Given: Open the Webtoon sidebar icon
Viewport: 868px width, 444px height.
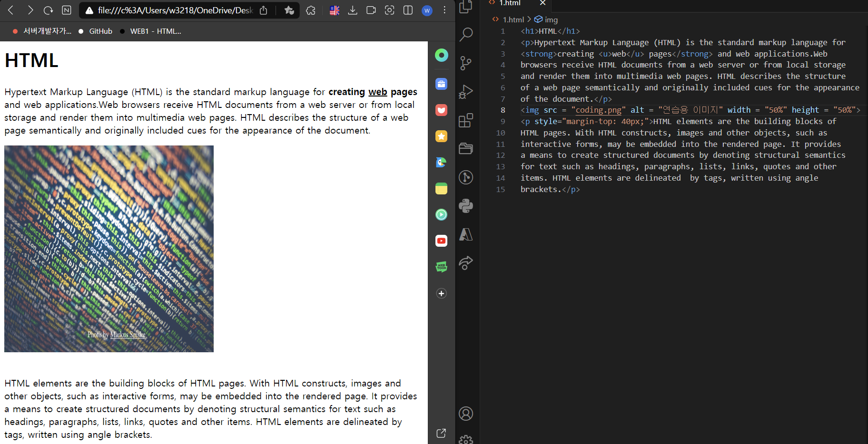Looking at the screenshot, I should pyautogui.click(x=441, y=267).
